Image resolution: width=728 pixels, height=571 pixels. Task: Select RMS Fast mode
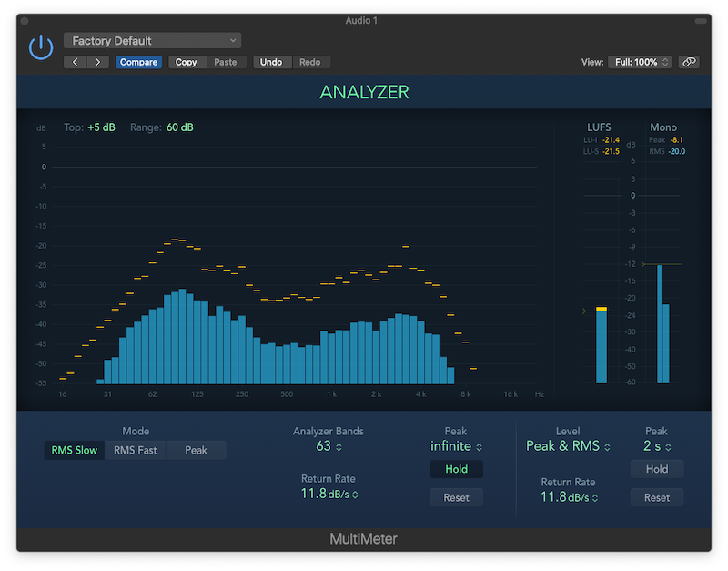tap(135, 450)
